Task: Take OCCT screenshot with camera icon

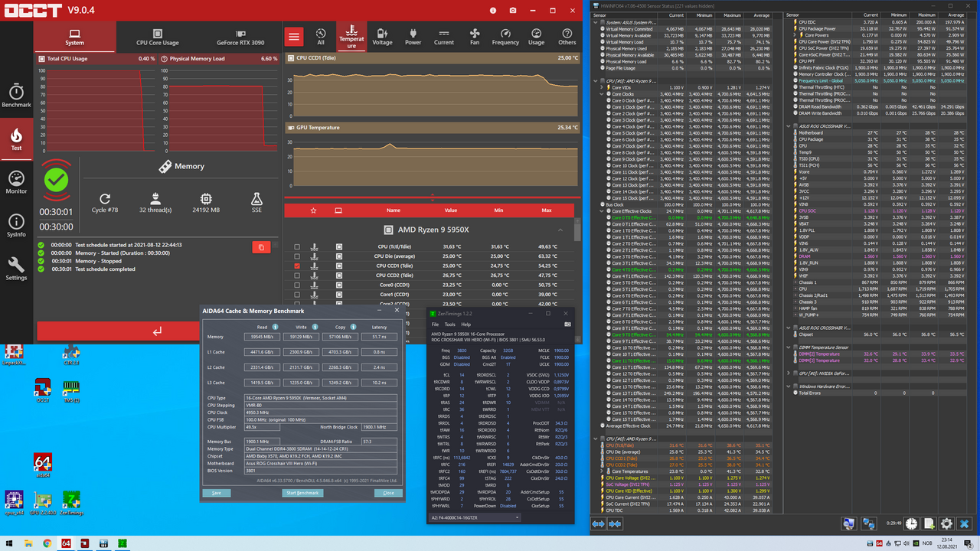Action: pos(512,10)
